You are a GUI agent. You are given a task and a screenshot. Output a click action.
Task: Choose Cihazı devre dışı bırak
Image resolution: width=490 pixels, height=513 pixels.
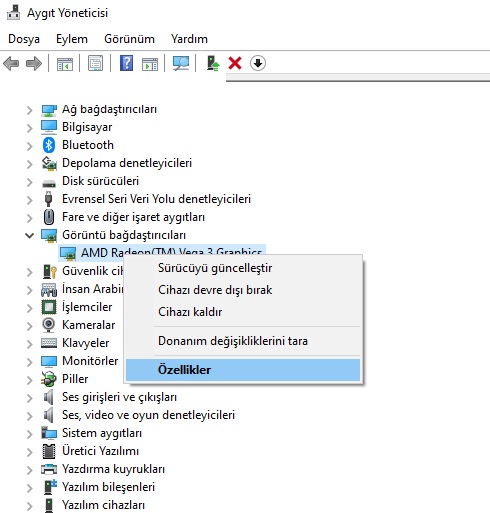pyautogui.click(x=243, y=290)
